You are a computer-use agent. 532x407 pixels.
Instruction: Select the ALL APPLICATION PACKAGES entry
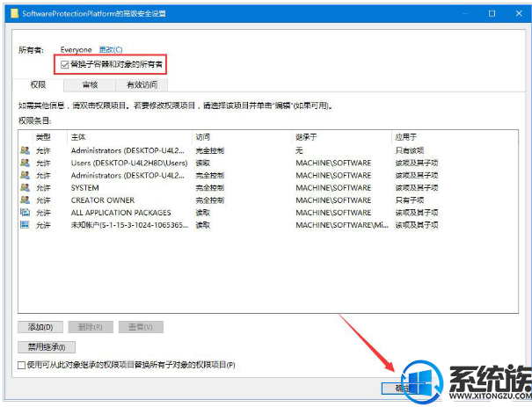pyautogui.click(x=268, y=213)
